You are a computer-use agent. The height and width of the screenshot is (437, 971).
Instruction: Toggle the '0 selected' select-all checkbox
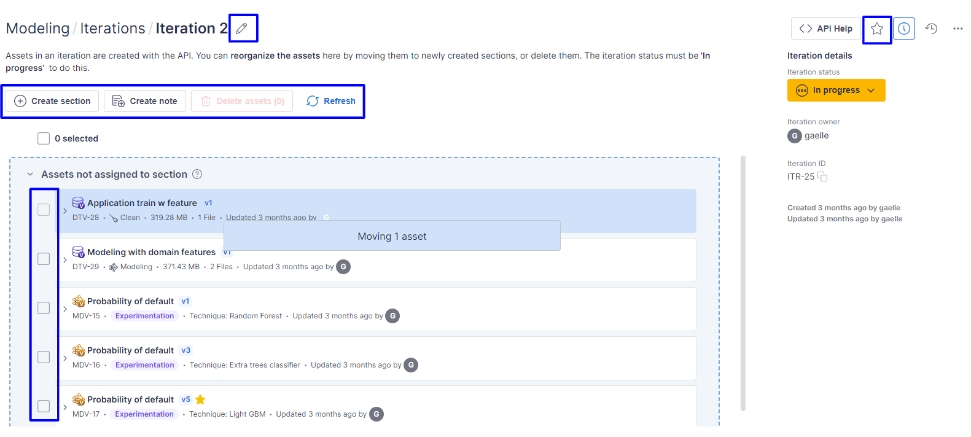(43, 138)
